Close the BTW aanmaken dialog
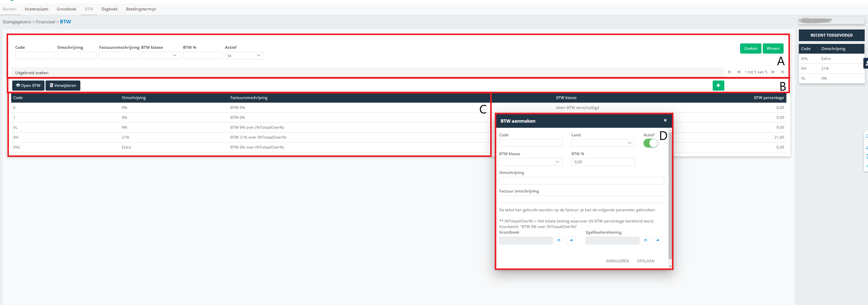The width and height of the screenshot is (868, 305). tap(665, 121)
